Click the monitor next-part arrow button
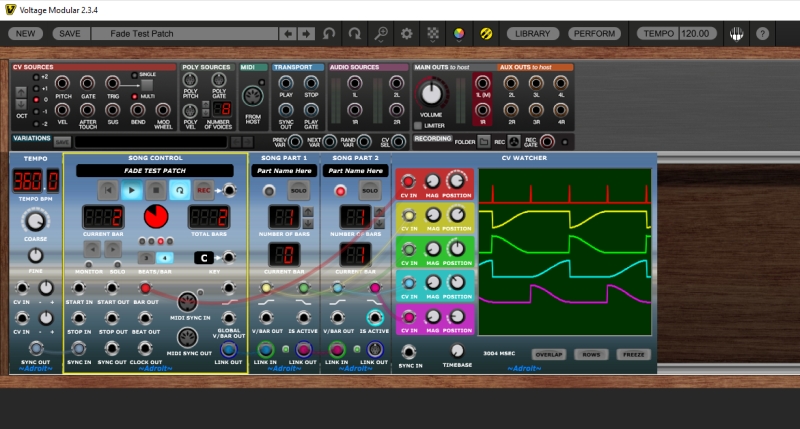The height and width of the screenshot is (429, 800). (x=113, y=249)
